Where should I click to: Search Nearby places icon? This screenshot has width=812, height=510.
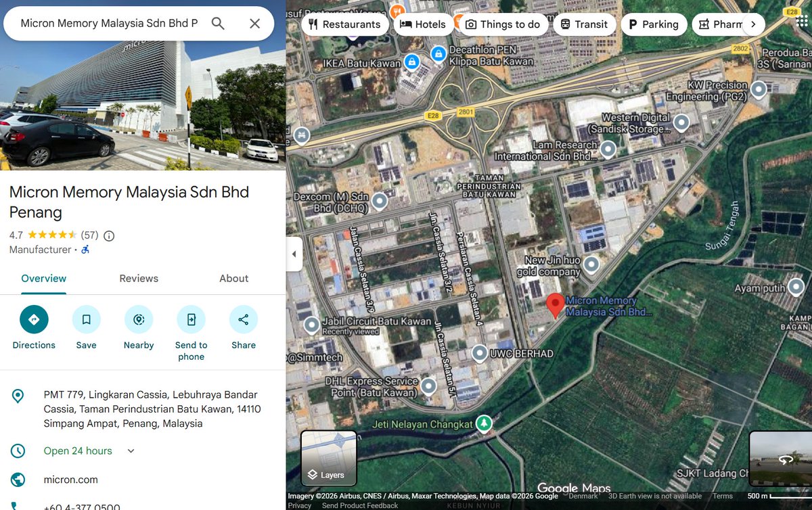pyautogui.click(x=139, y=319)
